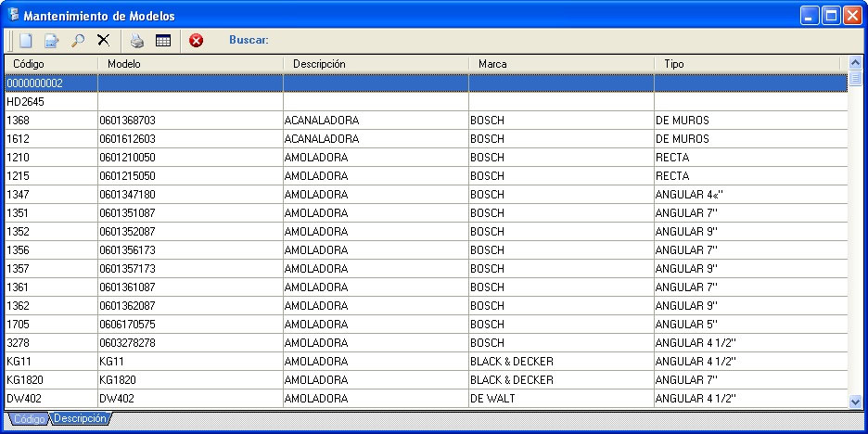
Task: Maximize the Mantenimiento de Modelos window
Action: [831, 16]
